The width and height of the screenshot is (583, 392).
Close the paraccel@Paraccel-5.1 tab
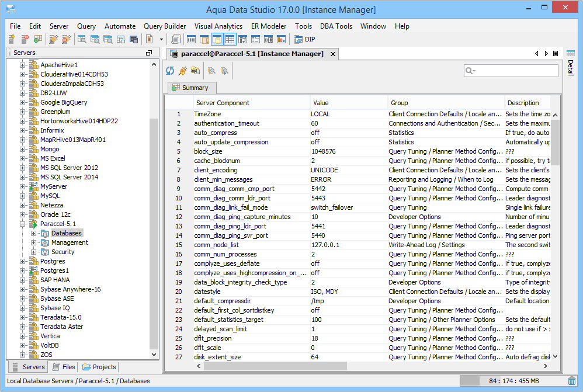(333, 54)
